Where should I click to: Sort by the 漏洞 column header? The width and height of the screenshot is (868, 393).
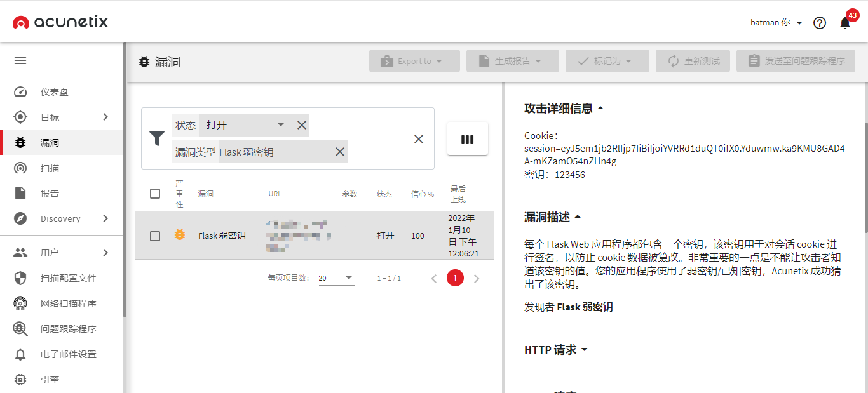(206, 194)
